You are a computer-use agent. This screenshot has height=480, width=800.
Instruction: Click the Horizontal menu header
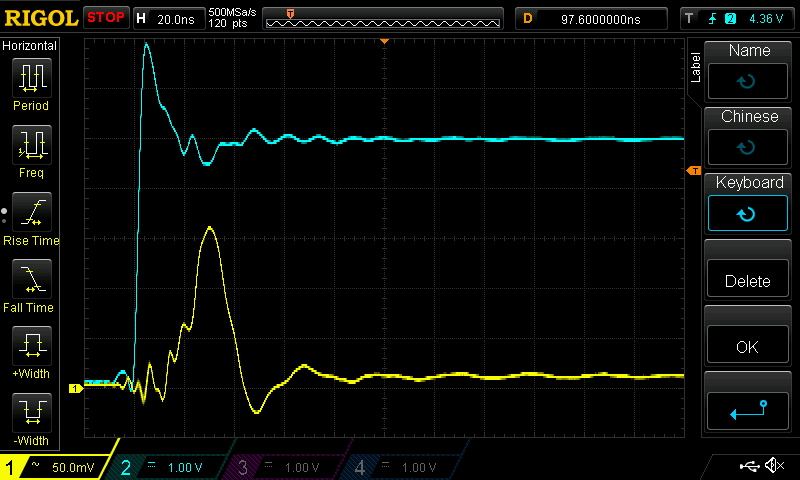pos(30,46)
